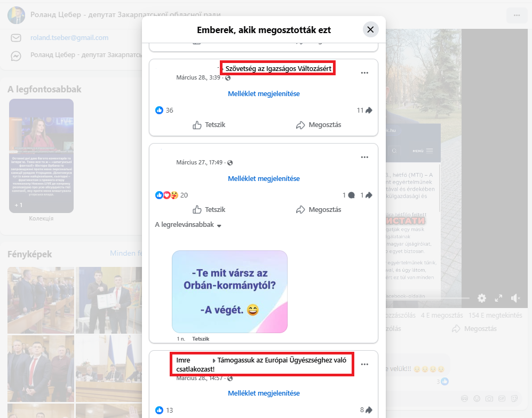Open three-dot menu on Imre's post
The width and height of the screenshot is (532, 418).
click(364, 365)
